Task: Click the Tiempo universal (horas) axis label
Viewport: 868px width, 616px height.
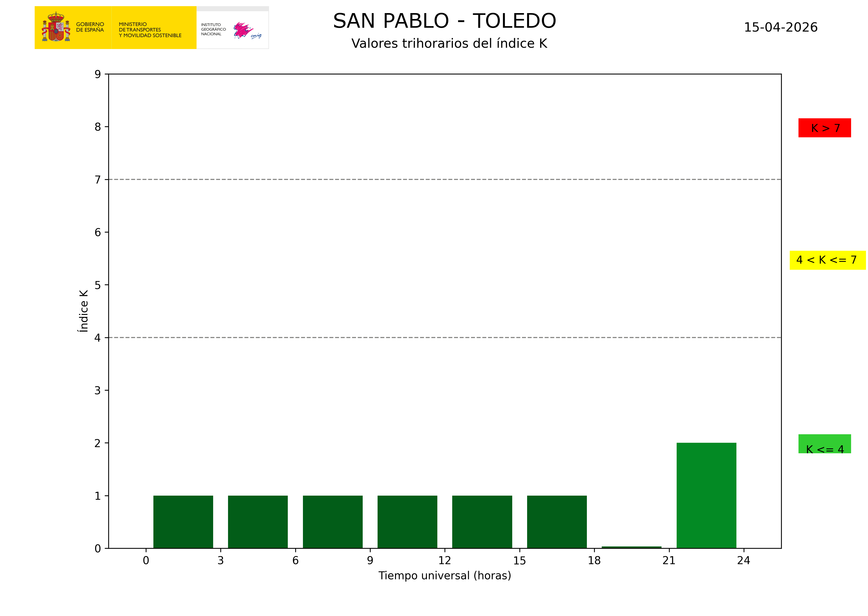Action: (444, 575)
